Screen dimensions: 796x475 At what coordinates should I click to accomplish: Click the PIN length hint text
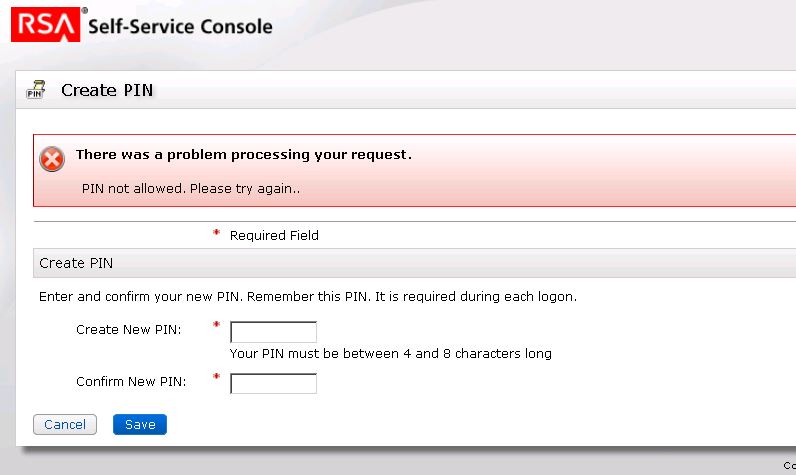(390, 354)
